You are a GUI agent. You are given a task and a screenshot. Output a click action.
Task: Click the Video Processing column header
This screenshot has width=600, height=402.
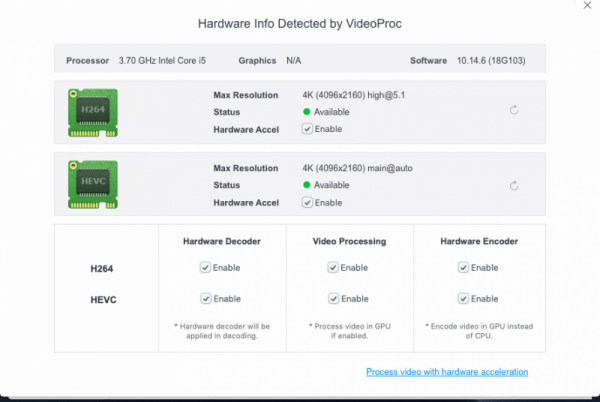point(350,241)
